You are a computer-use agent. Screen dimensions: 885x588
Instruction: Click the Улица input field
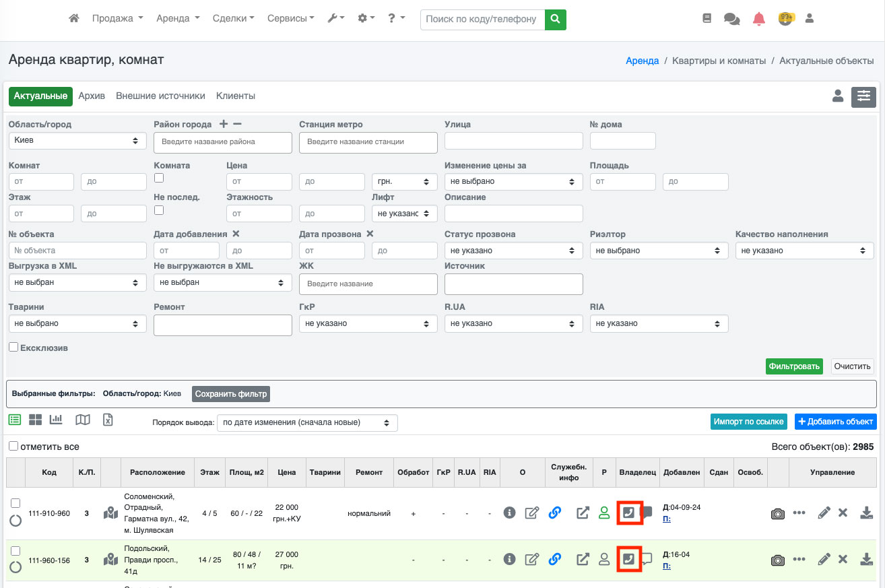[513, 141]
